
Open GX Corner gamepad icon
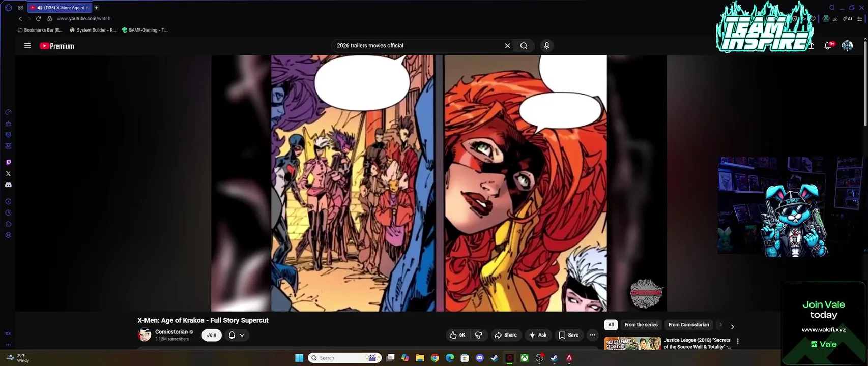20,8
